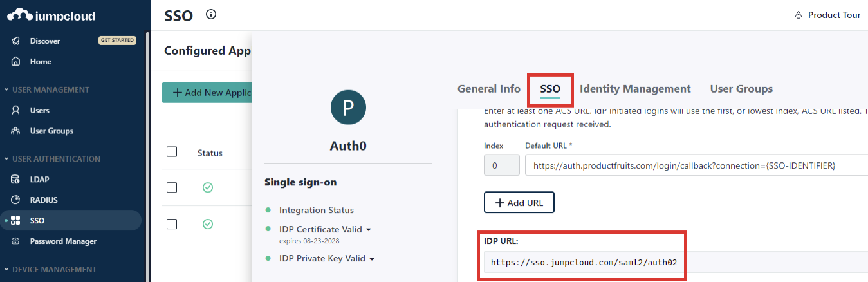
Task: Click the Auth0 application avatar
Action: (348, 107)
